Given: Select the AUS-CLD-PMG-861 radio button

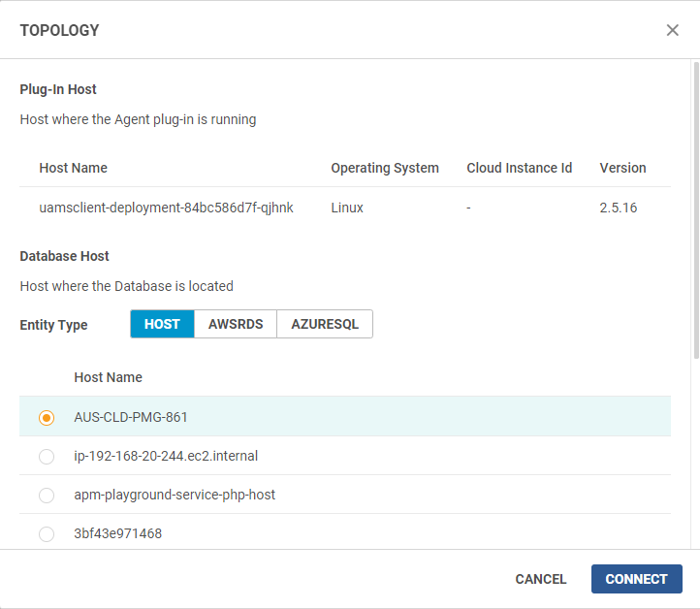Looking at the screenshot, I should click(47, 417).
